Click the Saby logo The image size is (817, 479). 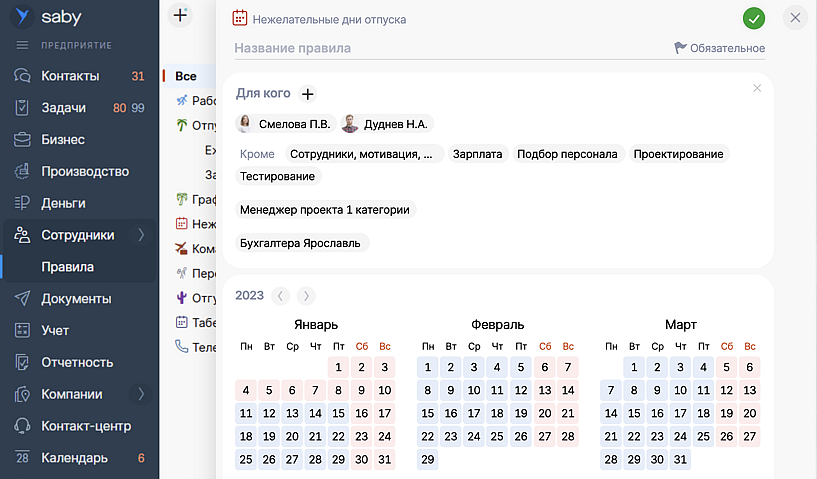pos(48,18)
